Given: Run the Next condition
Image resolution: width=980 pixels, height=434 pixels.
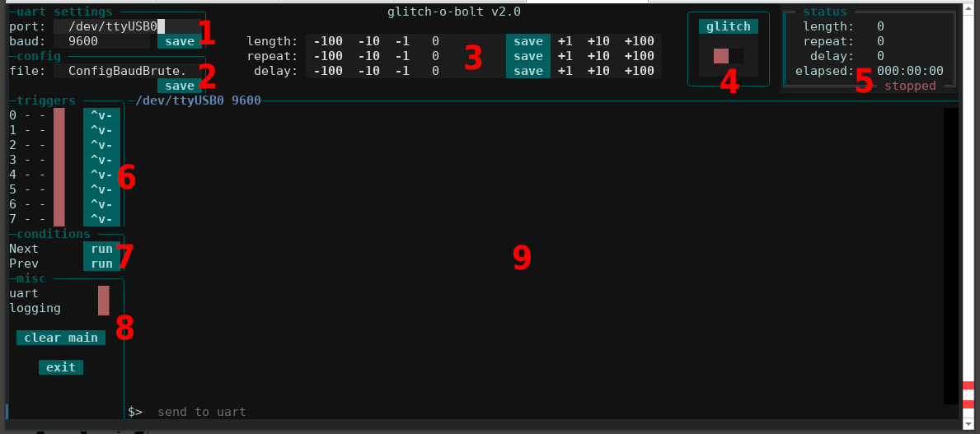Looking at the screenshot, I should 101,249.
